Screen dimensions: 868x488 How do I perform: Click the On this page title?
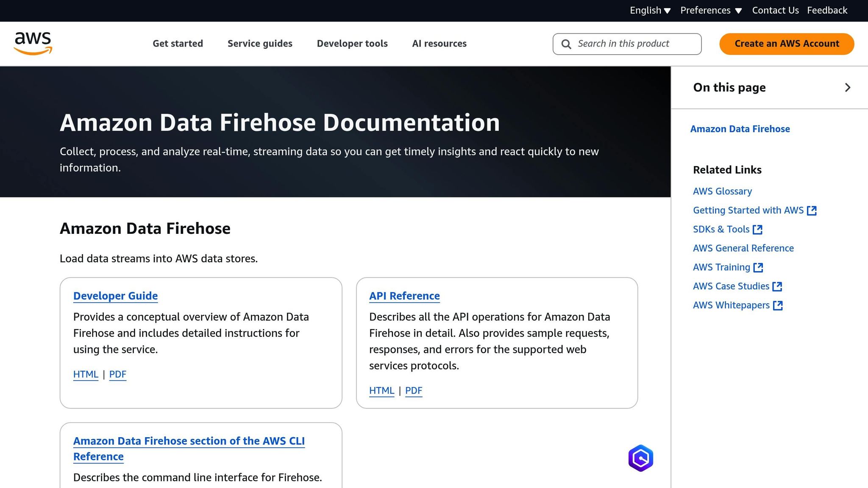(x=729, y=88)
